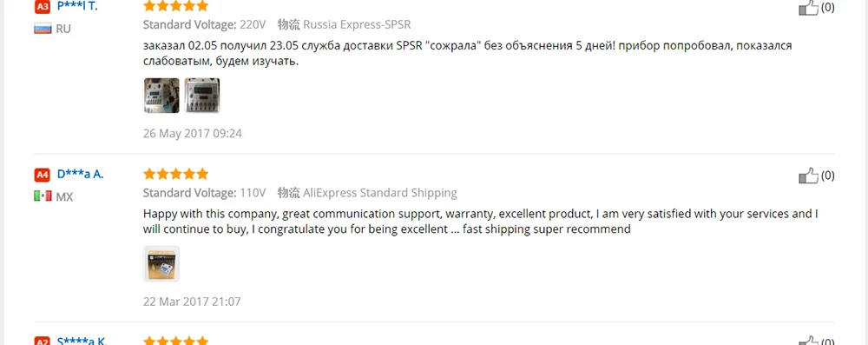Open the P***l T. reviewer profile
Screen dimensions: 868x345
coord(77,7)
